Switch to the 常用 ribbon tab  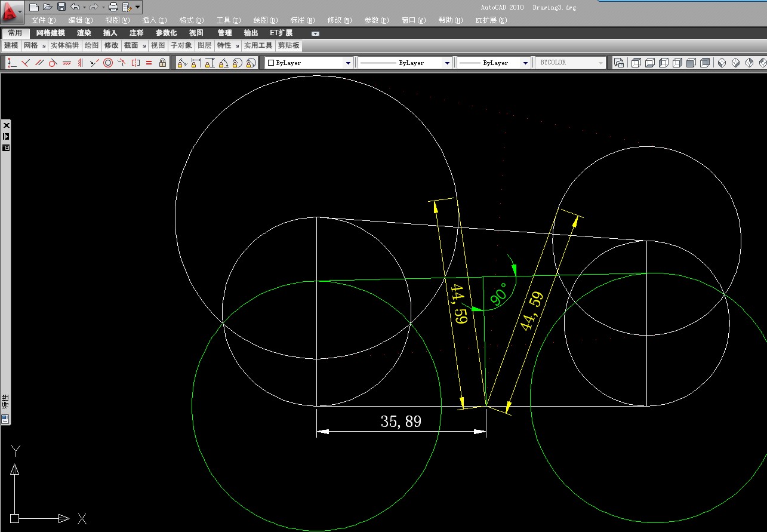click(x=16, y=33)
